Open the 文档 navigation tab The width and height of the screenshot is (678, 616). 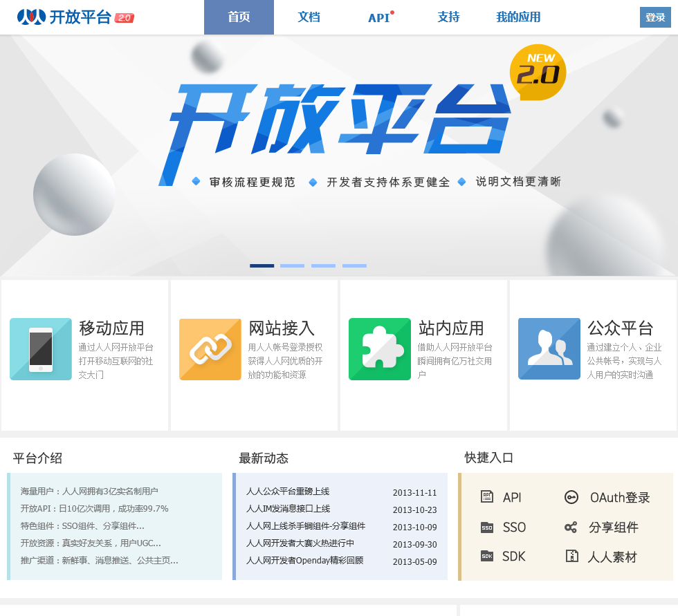coord(309,17)
